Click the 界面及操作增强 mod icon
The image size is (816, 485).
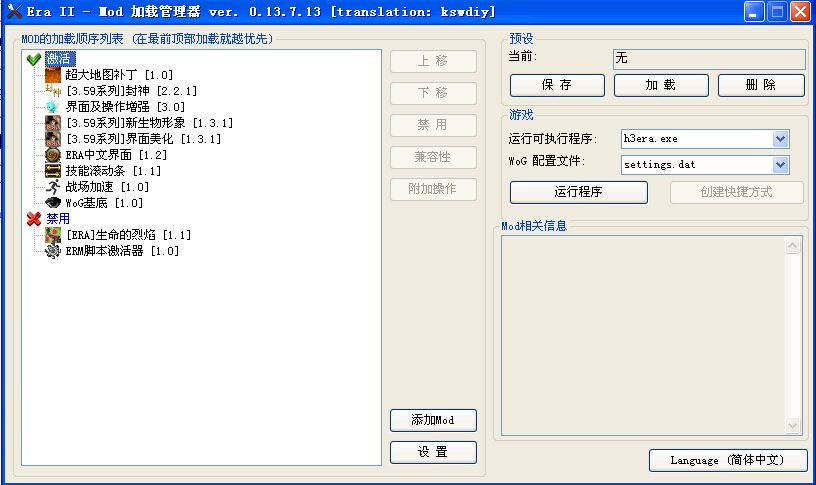point(53,107)
